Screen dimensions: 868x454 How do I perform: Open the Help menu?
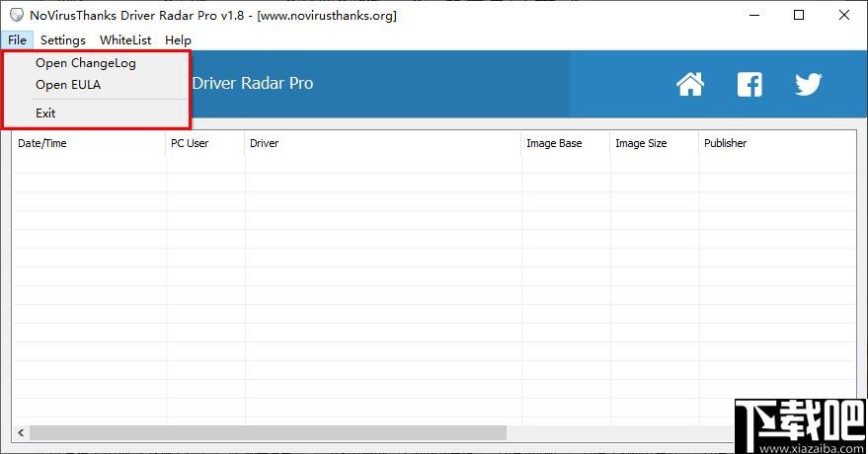pos(178,39)
